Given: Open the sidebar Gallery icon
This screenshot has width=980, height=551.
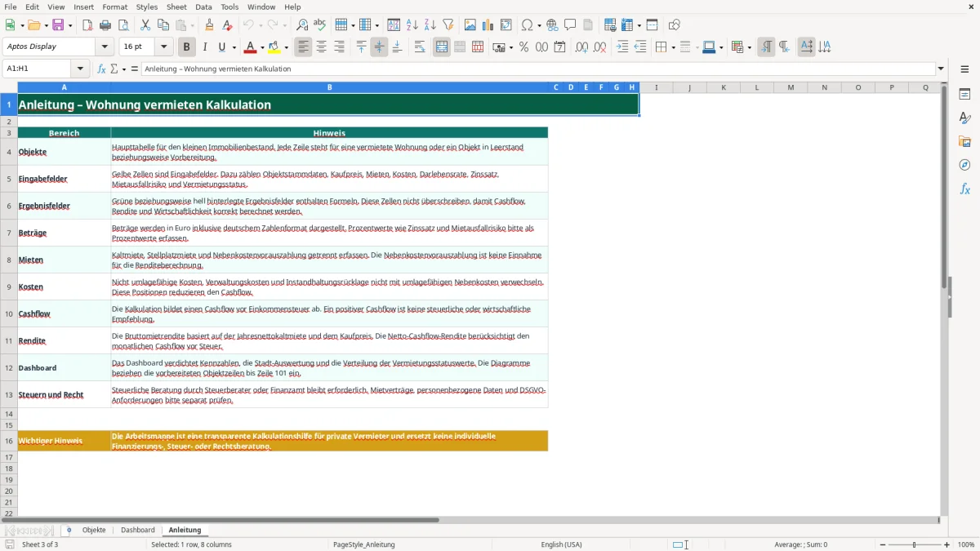Looking at the screenshot, I should (964, 141).
